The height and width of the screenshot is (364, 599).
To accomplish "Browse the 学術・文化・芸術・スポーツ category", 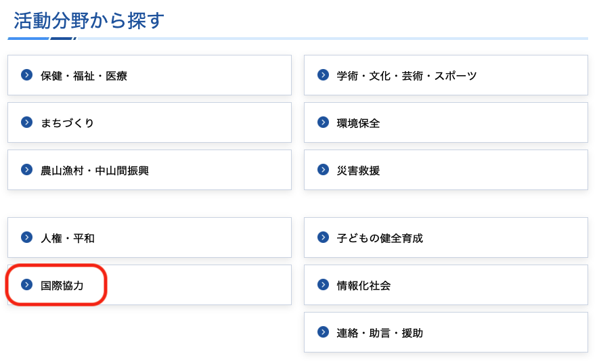I will (x=407, y=76).
